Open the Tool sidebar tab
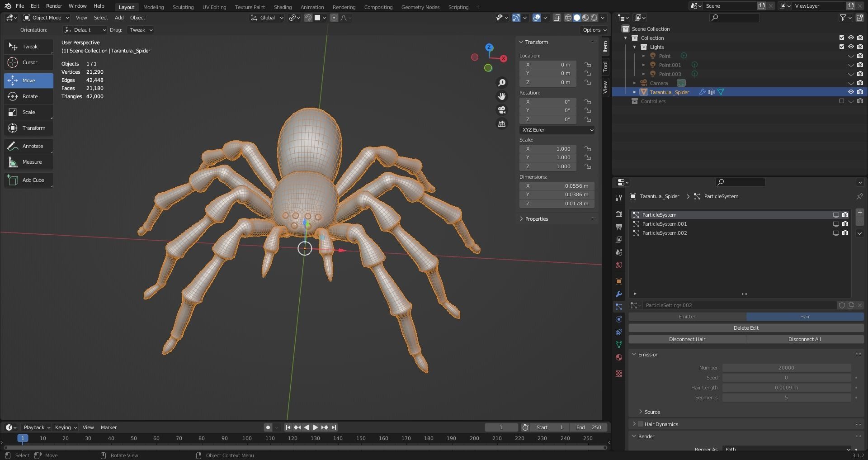This screenshot has width=868, height=460. tap(605, 67)
